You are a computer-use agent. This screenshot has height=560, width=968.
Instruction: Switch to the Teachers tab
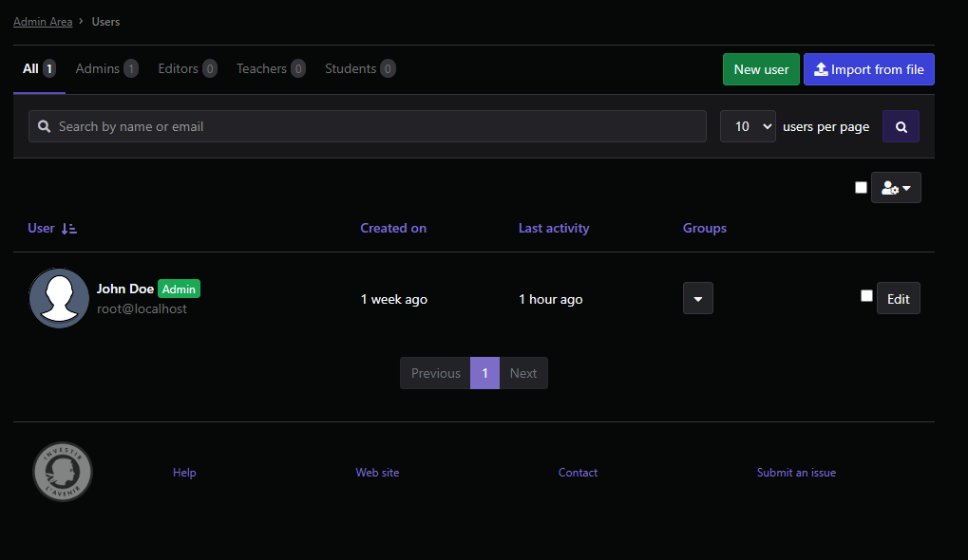pyautogui.click(x=271, y=69)
